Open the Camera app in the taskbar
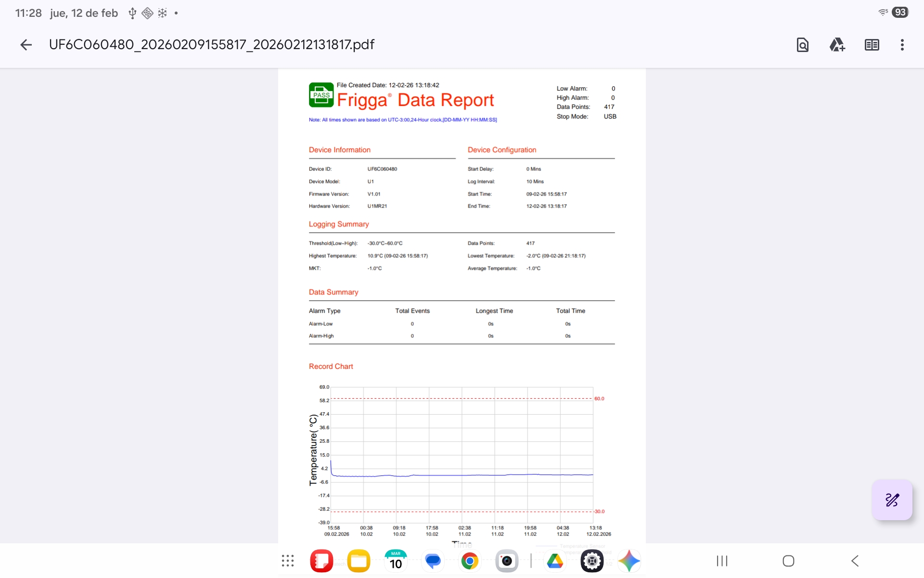Viewport: 924px width, 578px height. [507, 561]
